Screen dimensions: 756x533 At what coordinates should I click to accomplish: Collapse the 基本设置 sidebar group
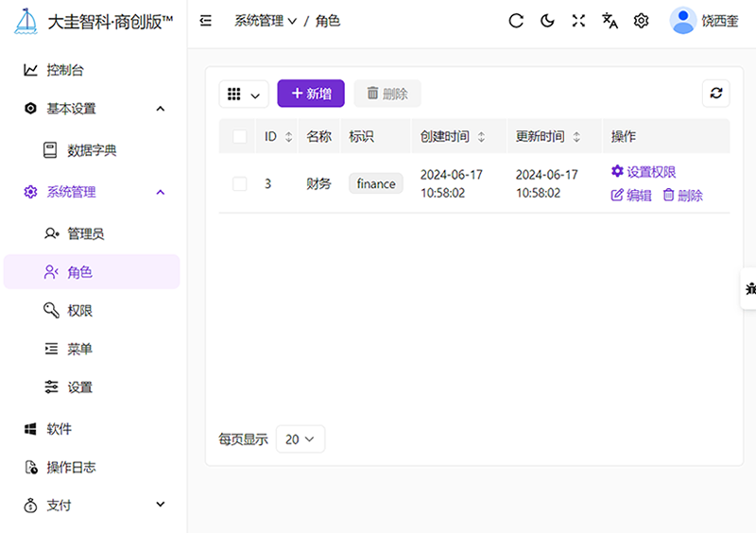click(160, 109)
